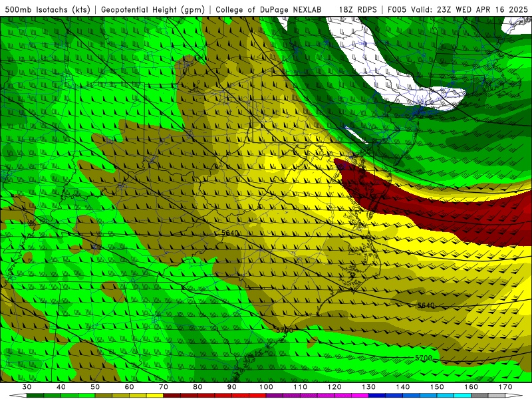
Task: Select the dark green 30-35 kt legend swatch
Action: pyautogui.click(x=35, y=396)
